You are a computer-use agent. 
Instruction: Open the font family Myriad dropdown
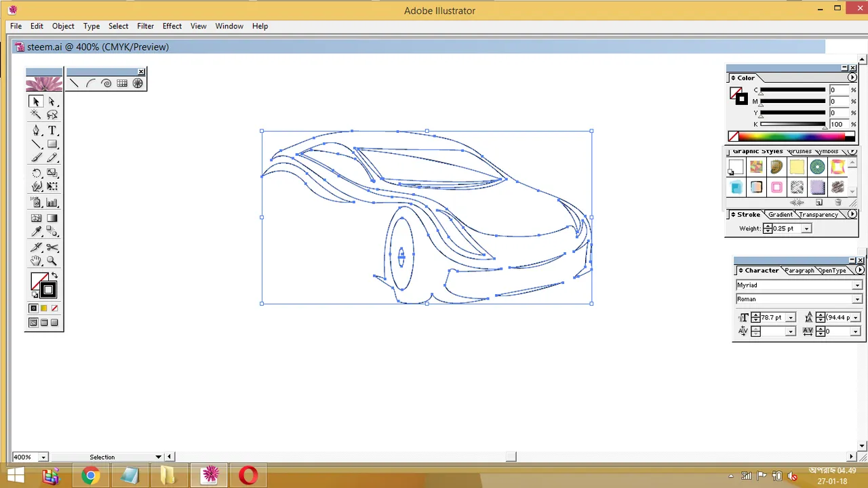[x=857, y=285]
